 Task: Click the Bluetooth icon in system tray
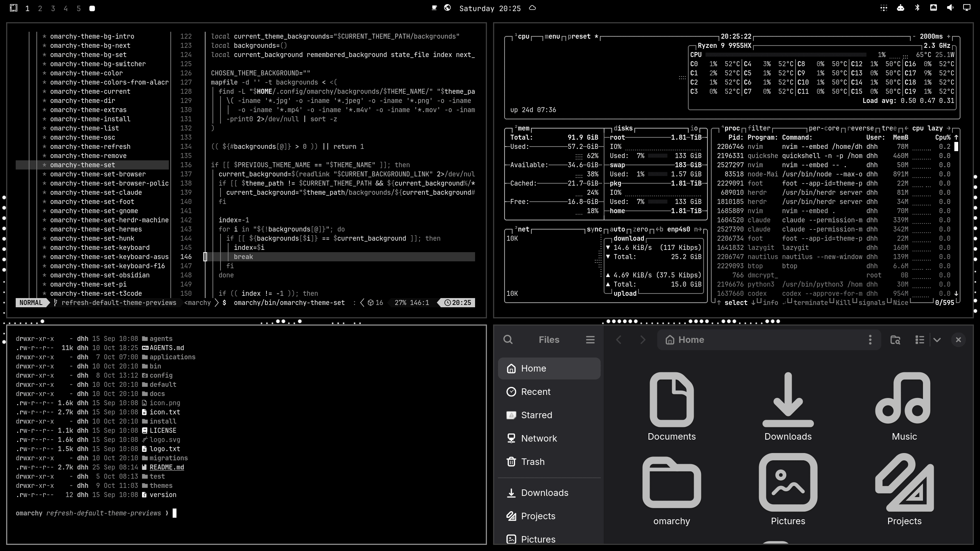coord(917,8)
